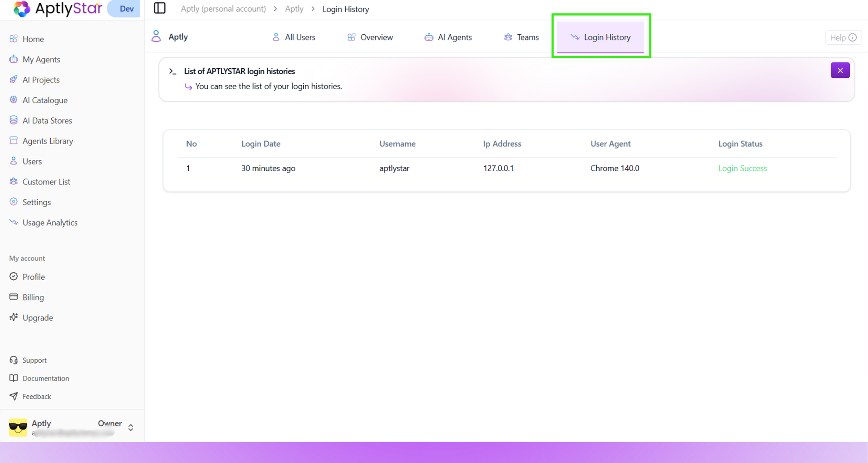Click the 127.0.0.1 IP address cell
Screen dimensions: 868x463
tap(498, 168)
